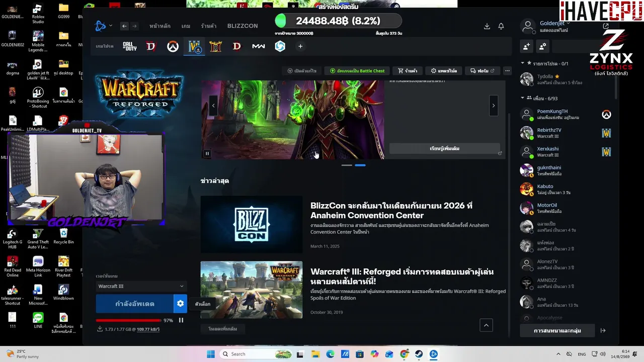Image resolution: width=644 pixels, height=362 pixels.
Task: Select friend Xerxkashi
Action: pyautogui.click(x=566, y=152)
